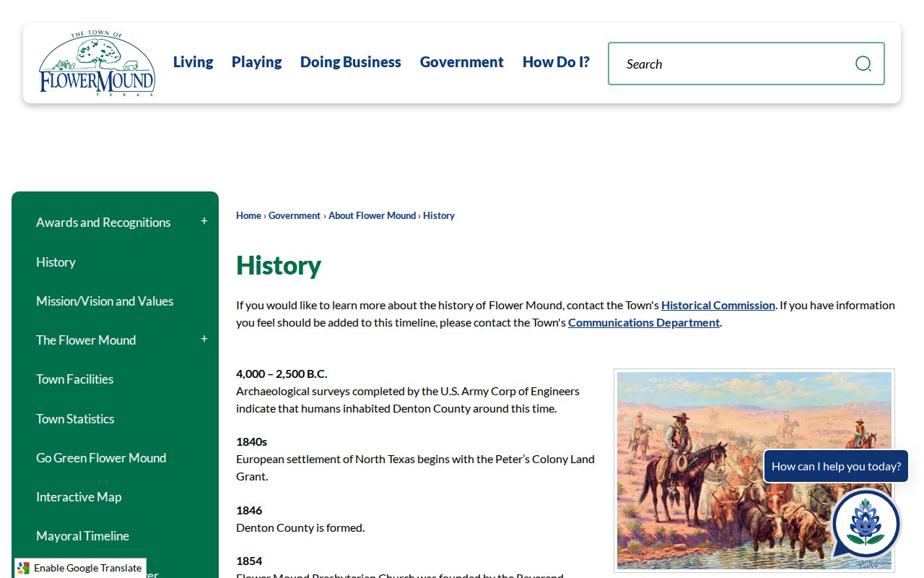Image resolution: width=924 pixels, height=578 pixels.
Task: Open The Flower Mound sidebar page
Action: point(86,340)
